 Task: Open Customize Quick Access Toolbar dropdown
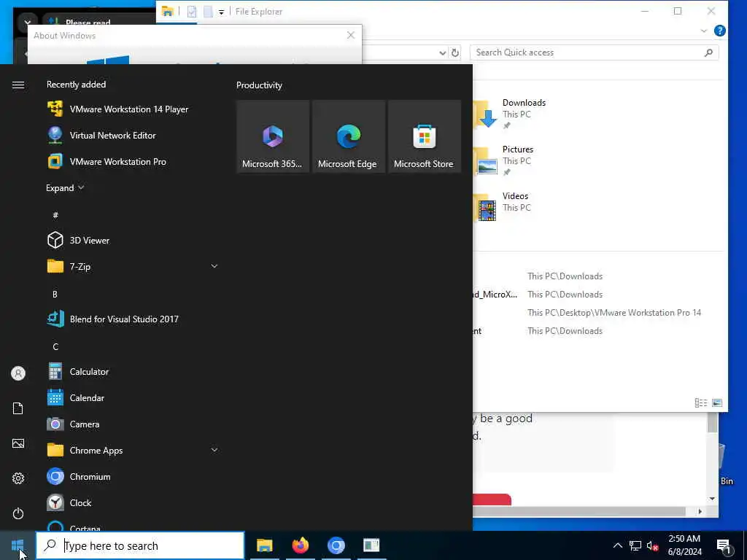tap(222, 12)
